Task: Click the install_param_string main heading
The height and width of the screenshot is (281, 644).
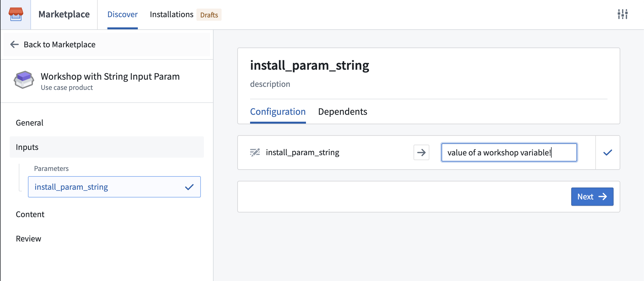Action: [x=310, y=66]
